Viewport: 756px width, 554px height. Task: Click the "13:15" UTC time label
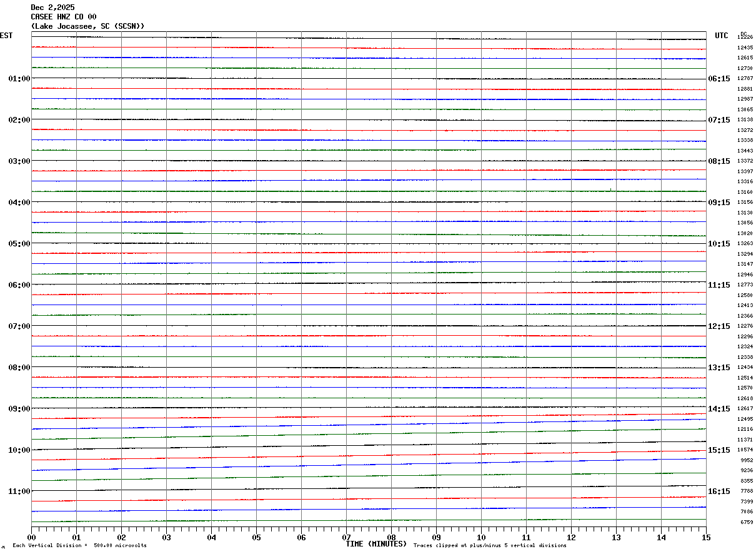[x=719, y=368]
